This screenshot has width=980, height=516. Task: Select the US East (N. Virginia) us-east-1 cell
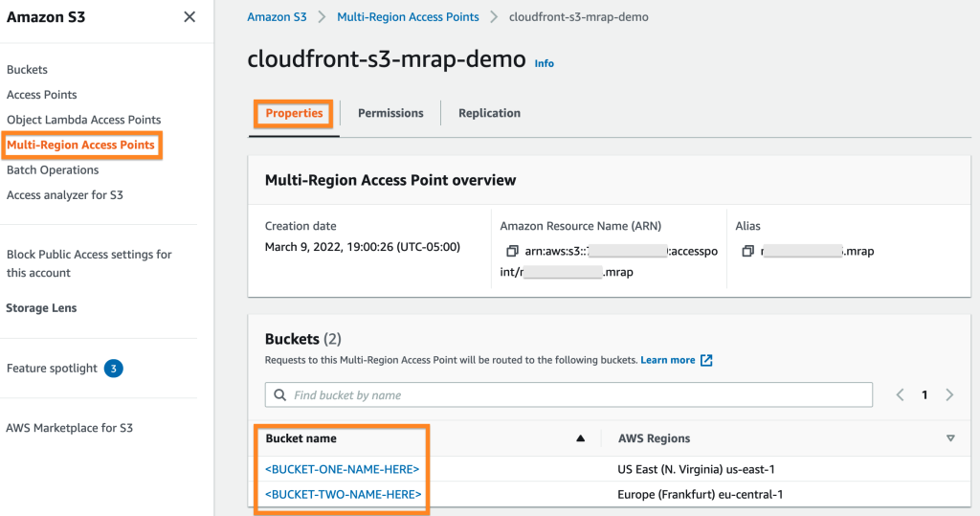697,469
